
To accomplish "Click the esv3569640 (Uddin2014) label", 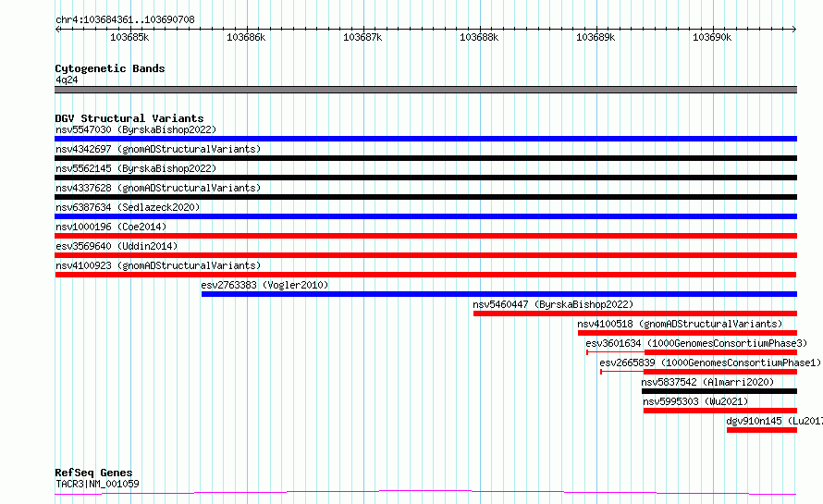I will (x=117, y=246).
